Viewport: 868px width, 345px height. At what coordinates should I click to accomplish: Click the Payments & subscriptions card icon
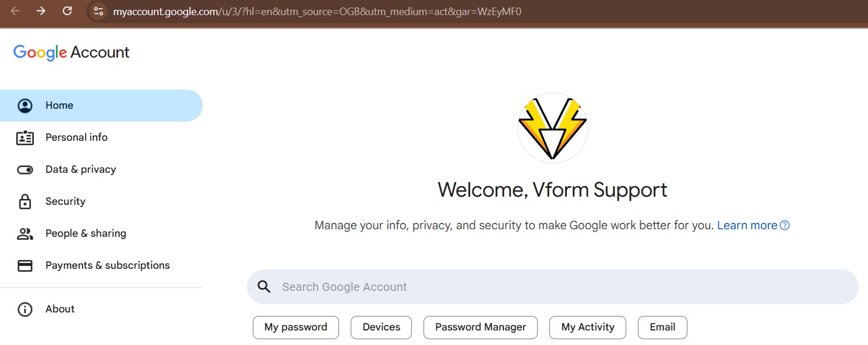[24, 265]
